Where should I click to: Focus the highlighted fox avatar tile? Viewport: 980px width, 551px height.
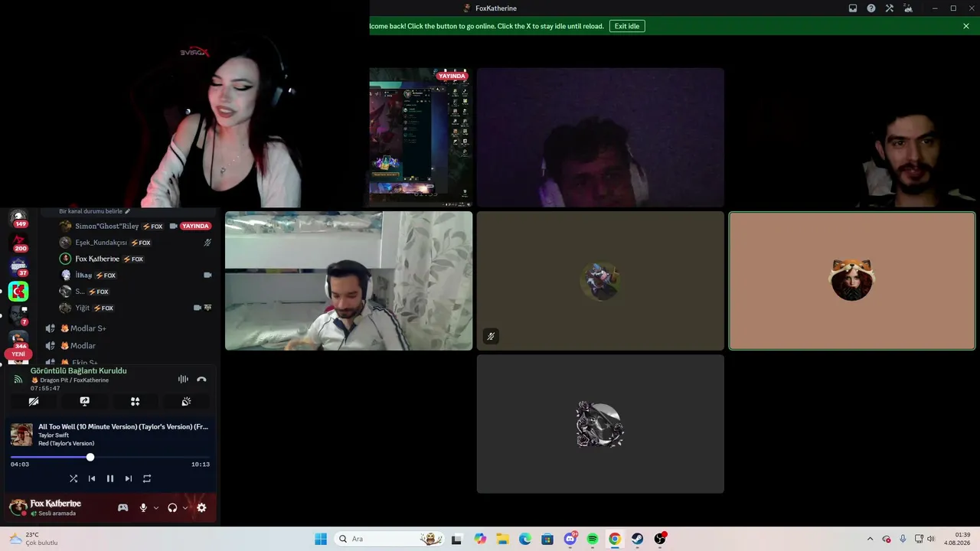click(852, 281)
